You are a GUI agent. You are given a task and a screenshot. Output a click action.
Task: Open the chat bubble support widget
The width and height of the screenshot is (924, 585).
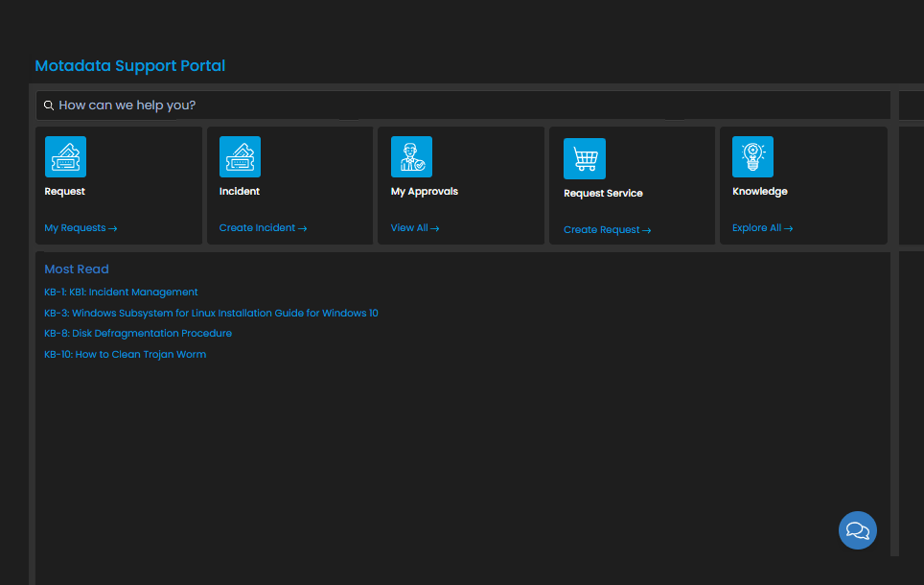pyautogui.click(x=858, y=530)
